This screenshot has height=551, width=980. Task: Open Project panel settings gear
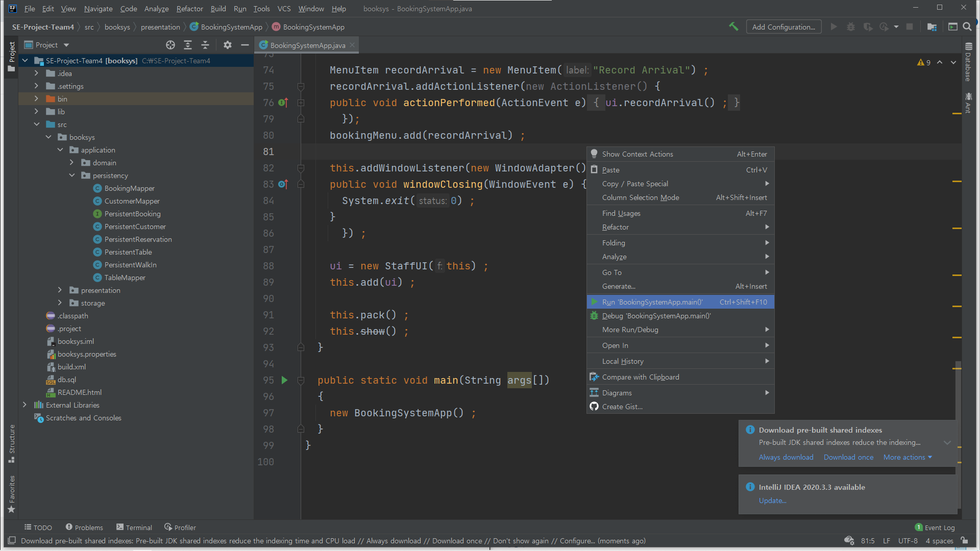[x=228, y=45]
